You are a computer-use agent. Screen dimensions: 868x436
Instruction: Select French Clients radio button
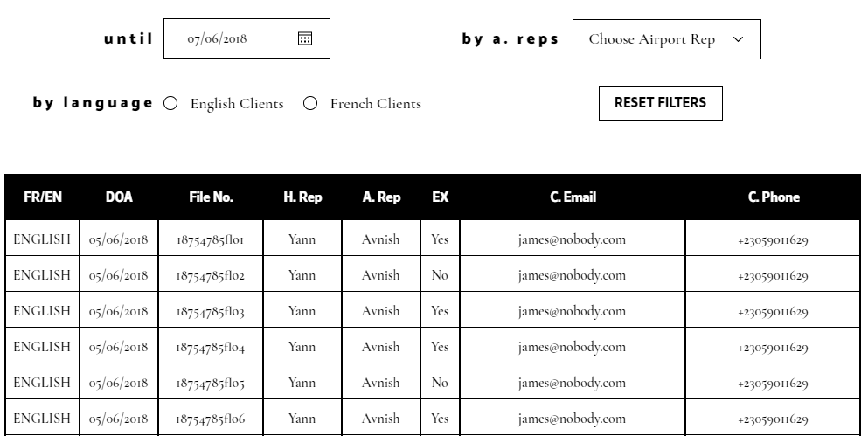coord(310,103)
